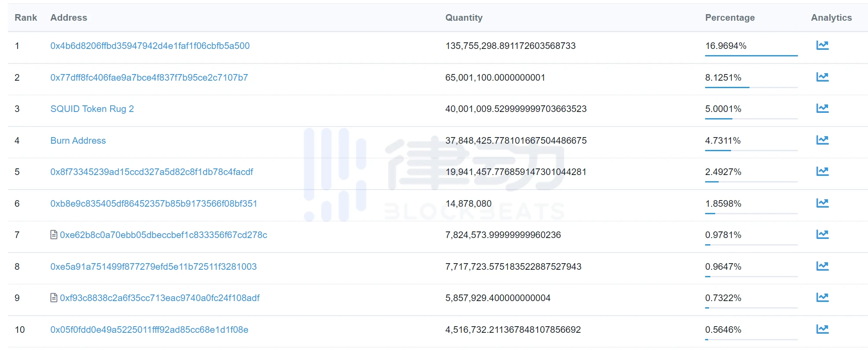Open address 0x77dff8fc406fae9a7bce4f837f7b95ce2c7107b7

(x=149, y=78)
